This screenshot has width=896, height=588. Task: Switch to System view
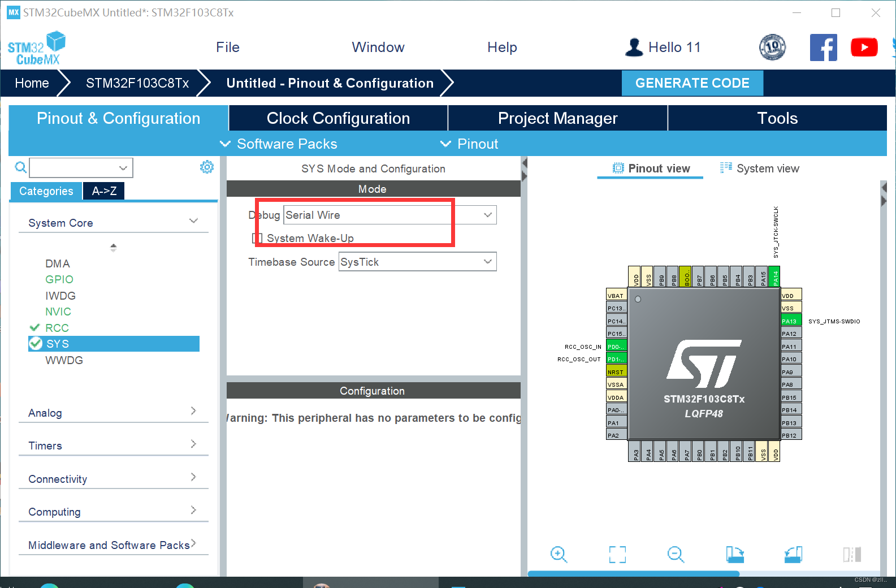point(759,168)
